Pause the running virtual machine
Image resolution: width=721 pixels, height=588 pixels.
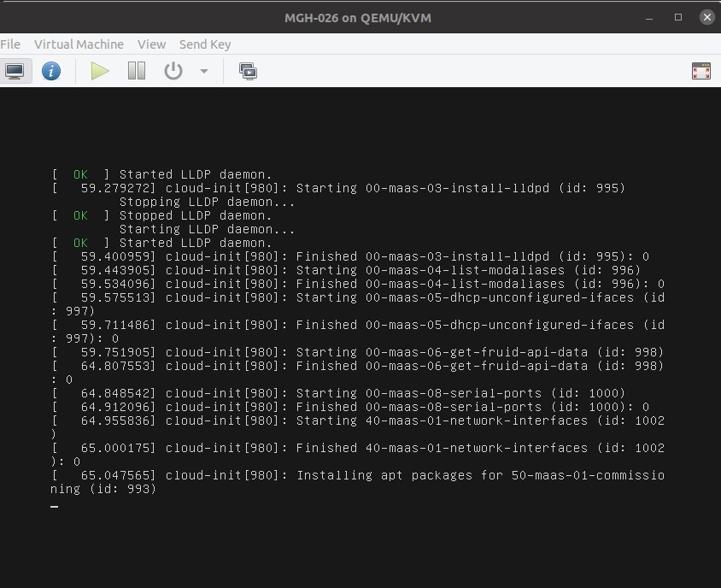pyautogui.click(x=137, y=71)
